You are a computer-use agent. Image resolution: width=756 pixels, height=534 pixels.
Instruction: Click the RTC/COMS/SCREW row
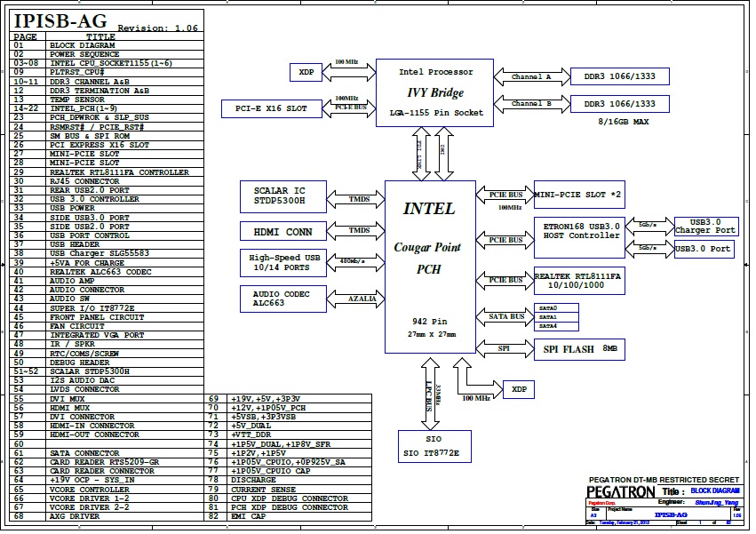pos(107,353)
